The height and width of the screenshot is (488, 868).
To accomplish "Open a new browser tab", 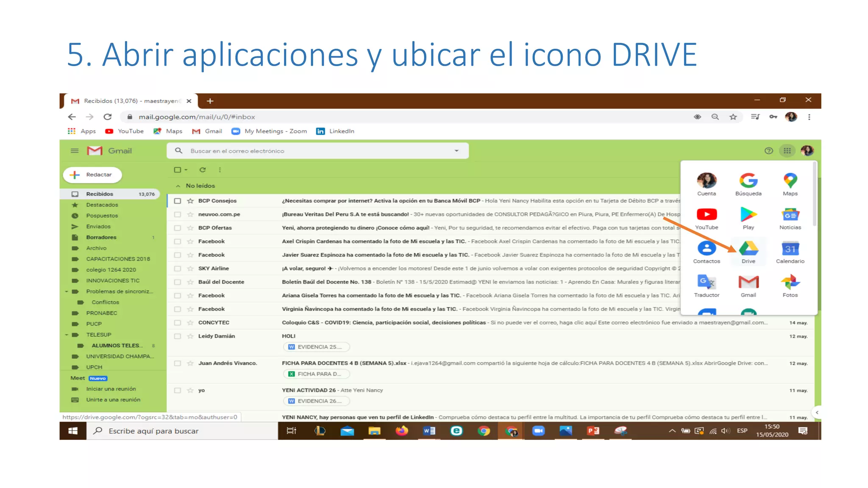I will click(210, 101).
